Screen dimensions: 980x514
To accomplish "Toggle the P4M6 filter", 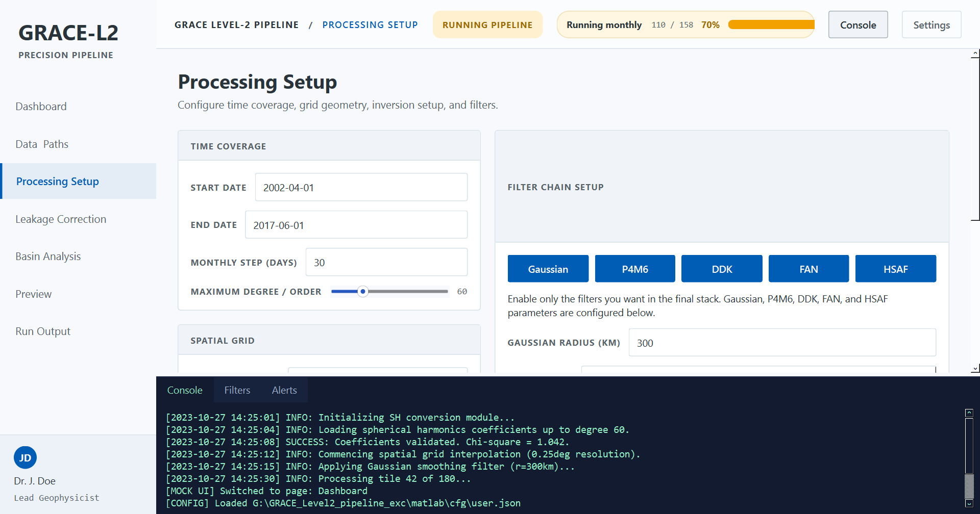I will coord(635,269).
